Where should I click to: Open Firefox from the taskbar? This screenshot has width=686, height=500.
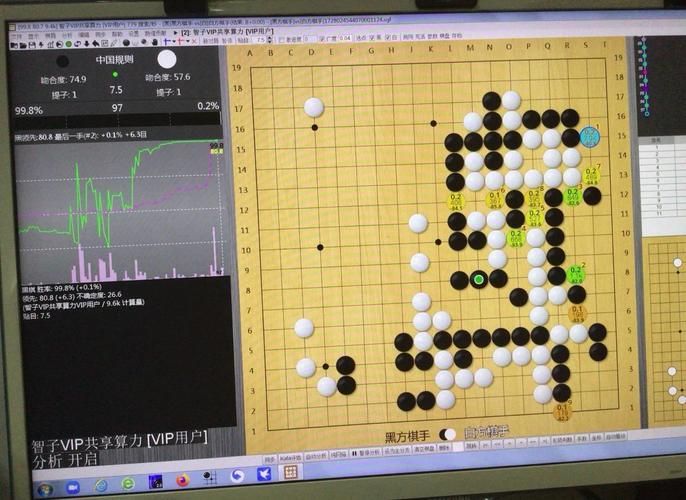[x=183, y=480]
